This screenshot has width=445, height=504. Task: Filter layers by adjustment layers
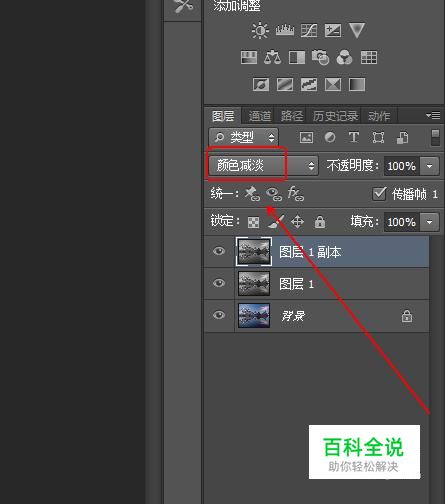pos(330,137)
